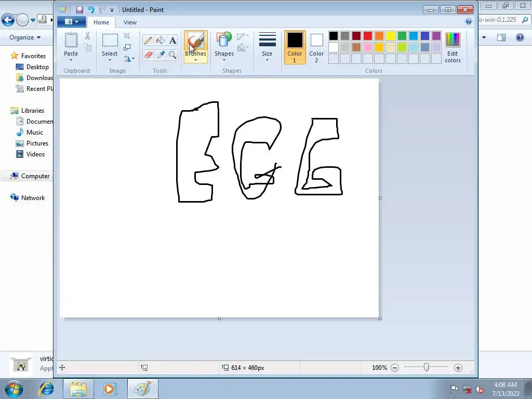Open Internet Explorer from the taskbar
This screenshot has width=532, height=399.
[46, 389]
